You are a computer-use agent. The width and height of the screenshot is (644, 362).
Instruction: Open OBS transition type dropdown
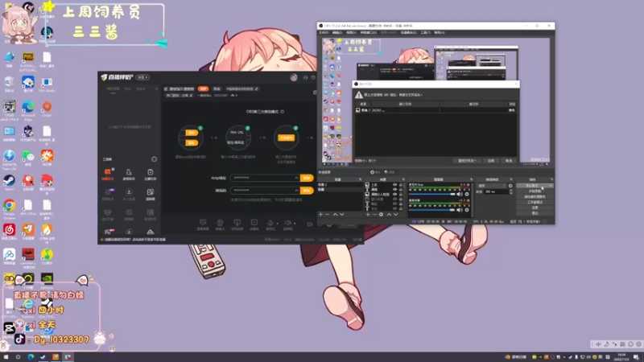(x=492, y=186)
